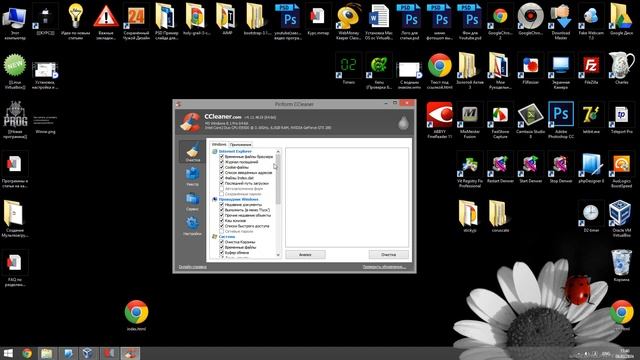Uncheck Последний путь загрузки checkbox
This screenshot has height=360, width=640.
[222, 183]
